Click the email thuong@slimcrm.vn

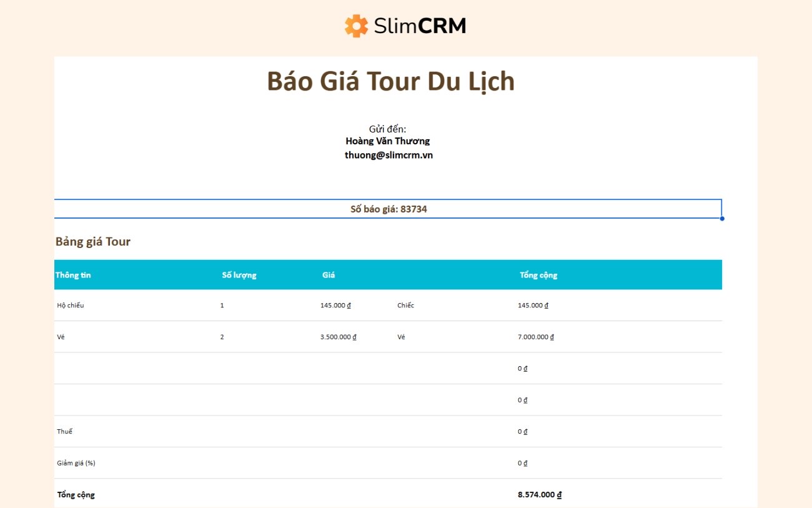pyautogui.click(x=389, y=155)
